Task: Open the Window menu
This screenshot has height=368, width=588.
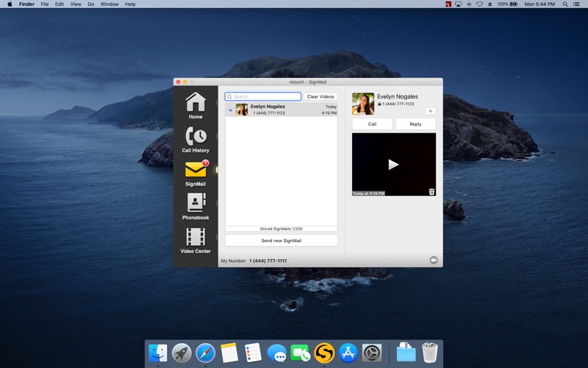Action: click(109, 4)
